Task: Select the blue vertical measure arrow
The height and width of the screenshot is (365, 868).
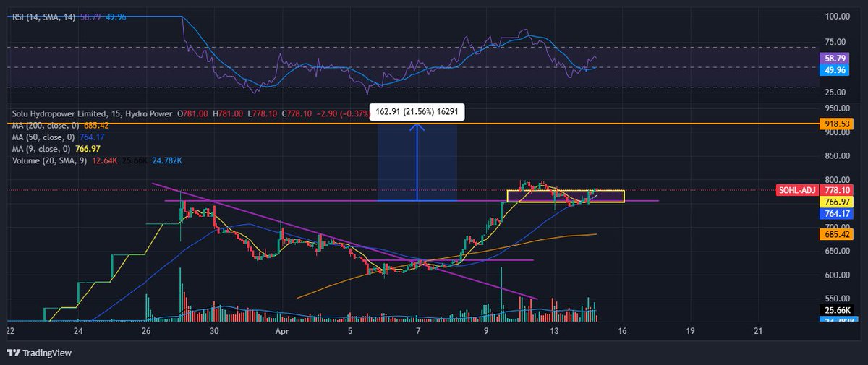Action: pos(417,160)
